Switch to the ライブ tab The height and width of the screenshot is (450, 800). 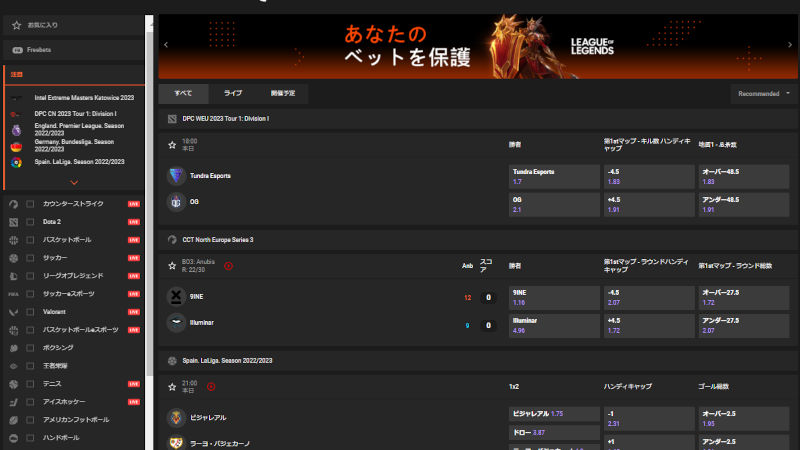coord(233,93)
